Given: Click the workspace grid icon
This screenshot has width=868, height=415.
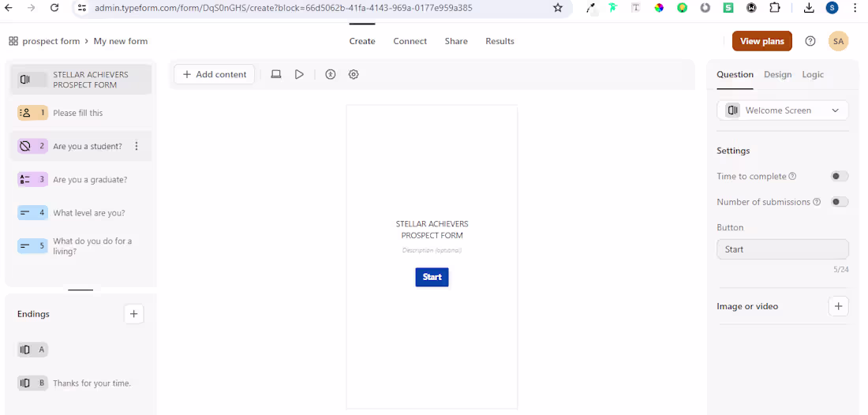Looking at the screenshot, I should click(x=13, y=41).
